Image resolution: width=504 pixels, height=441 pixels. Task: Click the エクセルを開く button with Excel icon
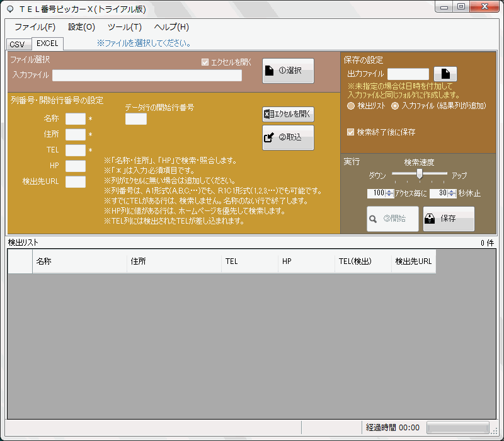[x=288, y=114]
